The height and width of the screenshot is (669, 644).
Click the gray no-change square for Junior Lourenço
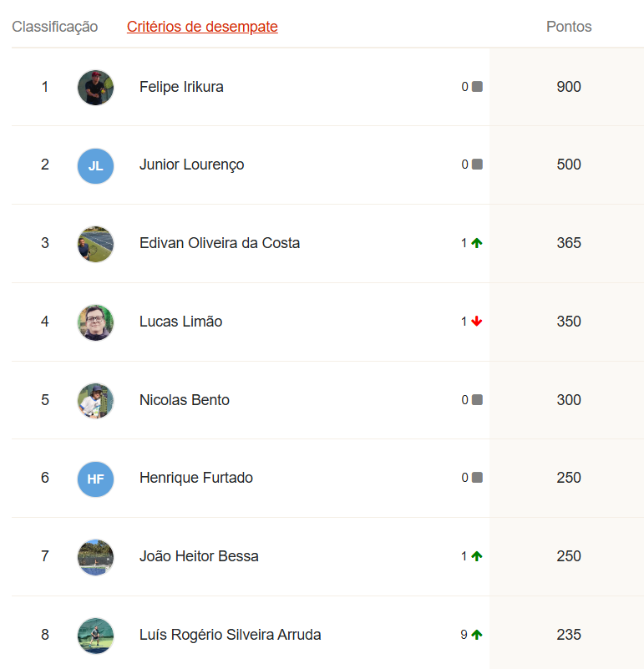pyautogui.click(x=477, y=165)
